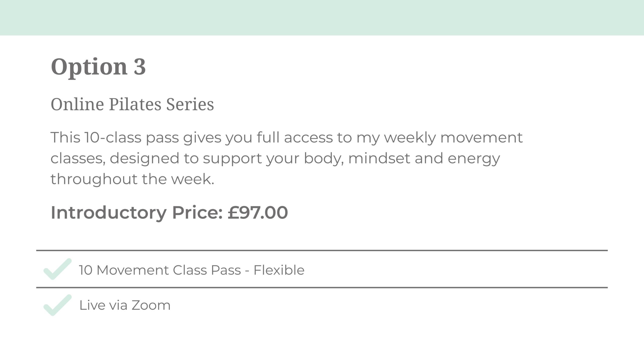Click the word energy in the description
The height and width of the screenshot is (362, 644).
pyautogui.click(x=474, y=159)
